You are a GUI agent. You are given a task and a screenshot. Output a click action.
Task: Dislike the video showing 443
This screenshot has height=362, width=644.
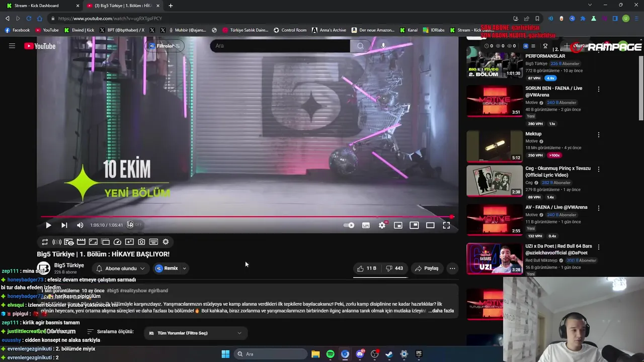point(394,268)
